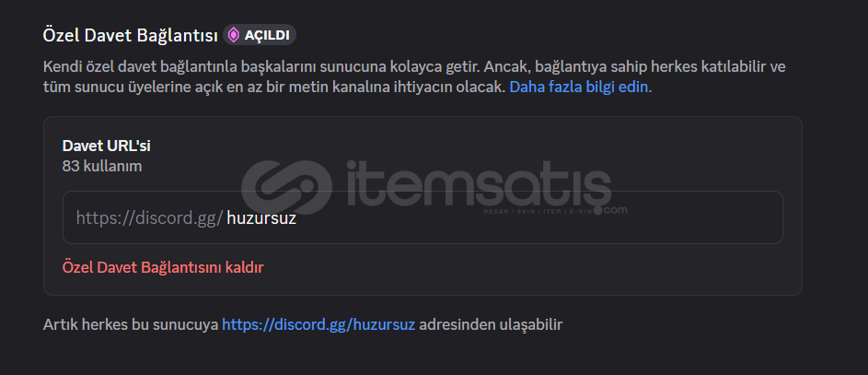This screenshot has height=375, width=868.
Task: Click the itemsatış watermark wordmark text
Action: pos(479,182)
